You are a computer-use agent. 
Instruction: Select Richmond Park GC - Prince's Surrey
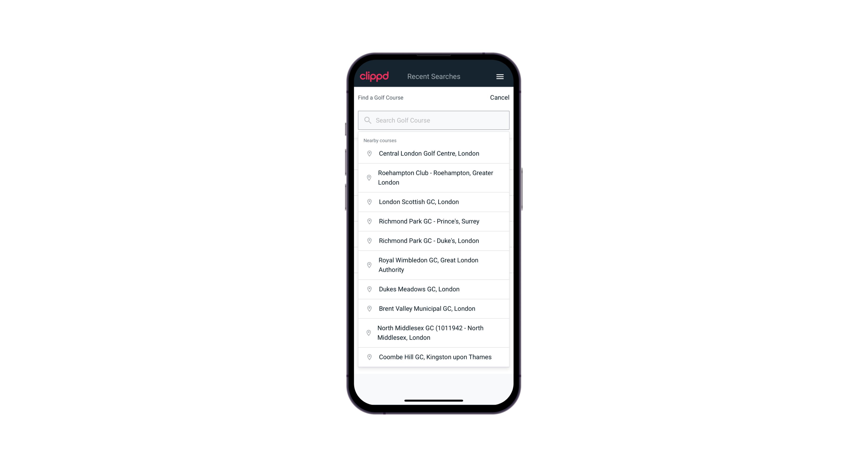click(x=434, y=221)
